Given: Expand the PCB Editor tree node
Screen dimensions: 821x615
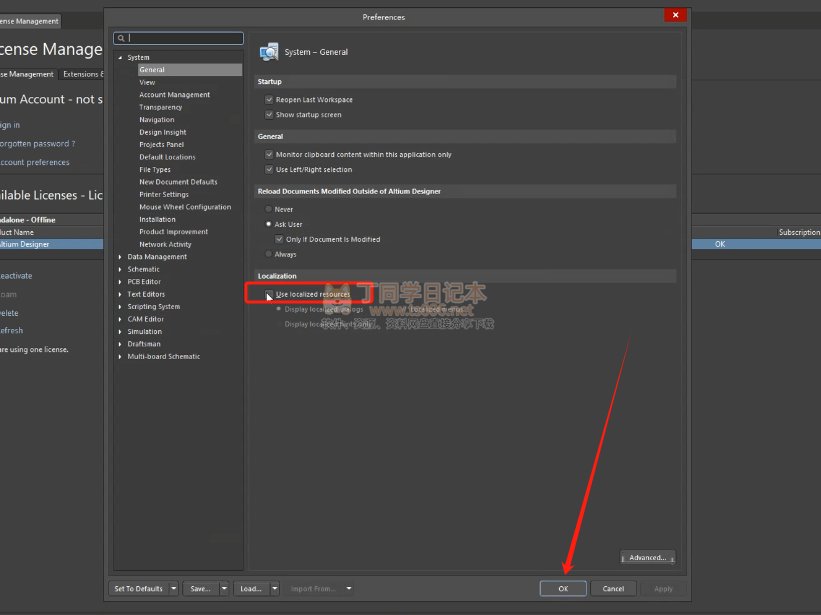Looking at the screenshot, I should [x=120, y=282].
